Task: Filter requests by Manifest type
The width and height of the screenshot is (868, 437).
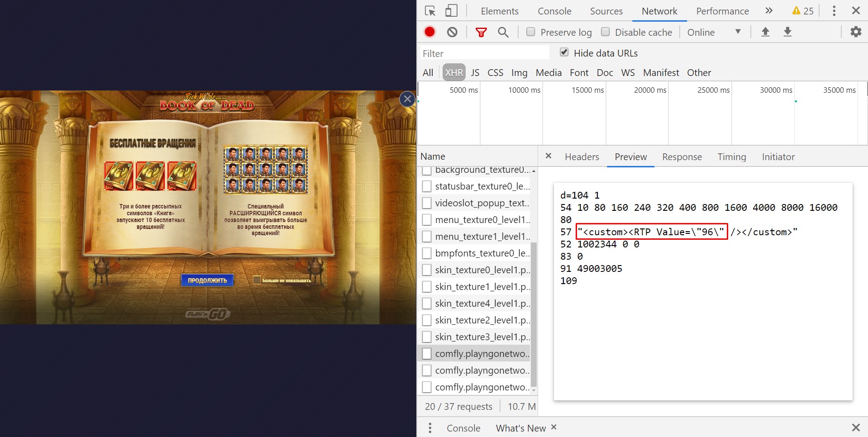Action: (x=661, y=72)
